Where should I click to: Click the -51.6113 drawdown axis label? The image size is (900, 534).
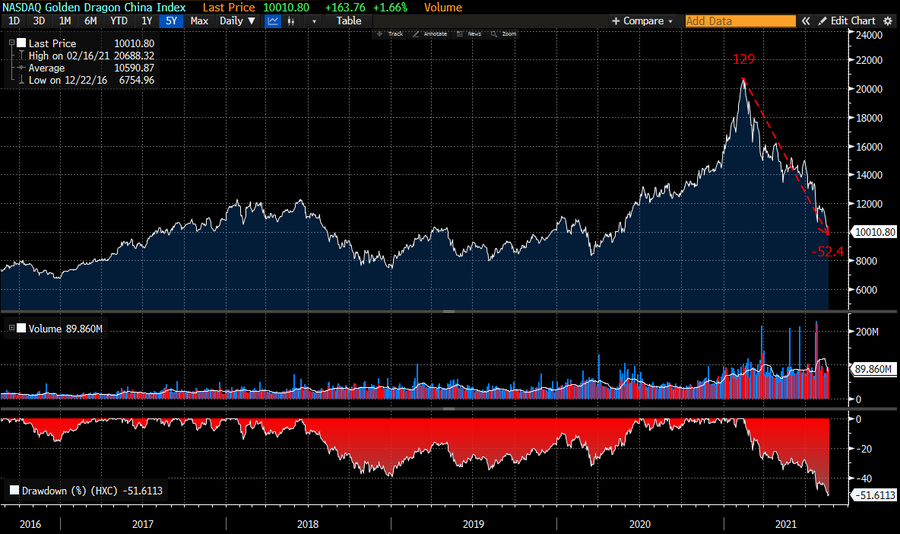point(874,495)
